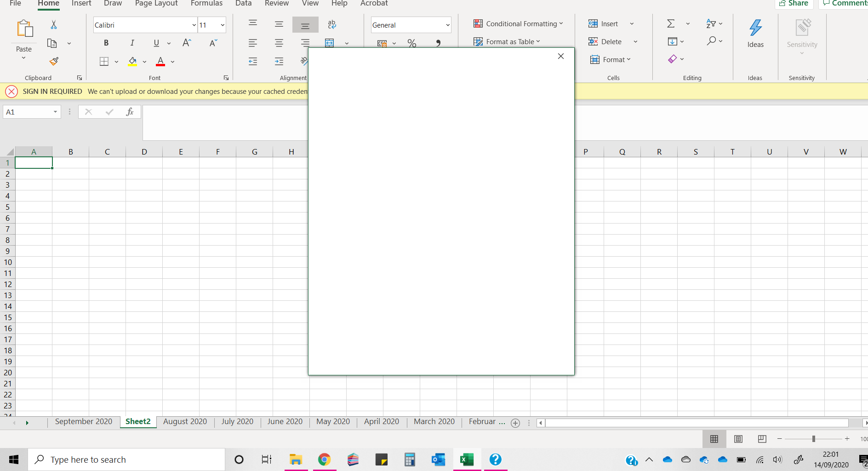Switch to August 2020 sheet tab
Viewport: 868px width, 471px height.
185,421
